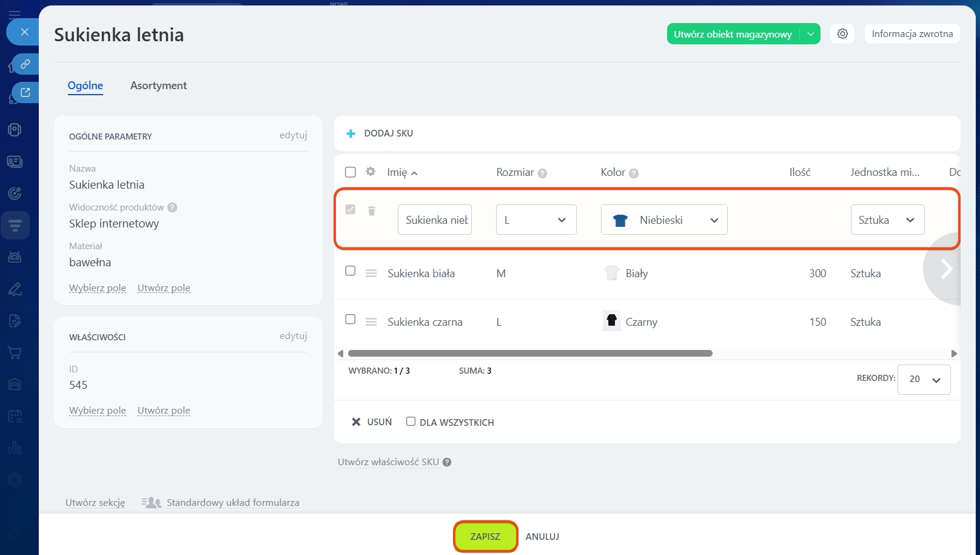Expand the Rekordy 20 page size dropdown
This screenshot has width=980, height=555.
coord(924,379)
